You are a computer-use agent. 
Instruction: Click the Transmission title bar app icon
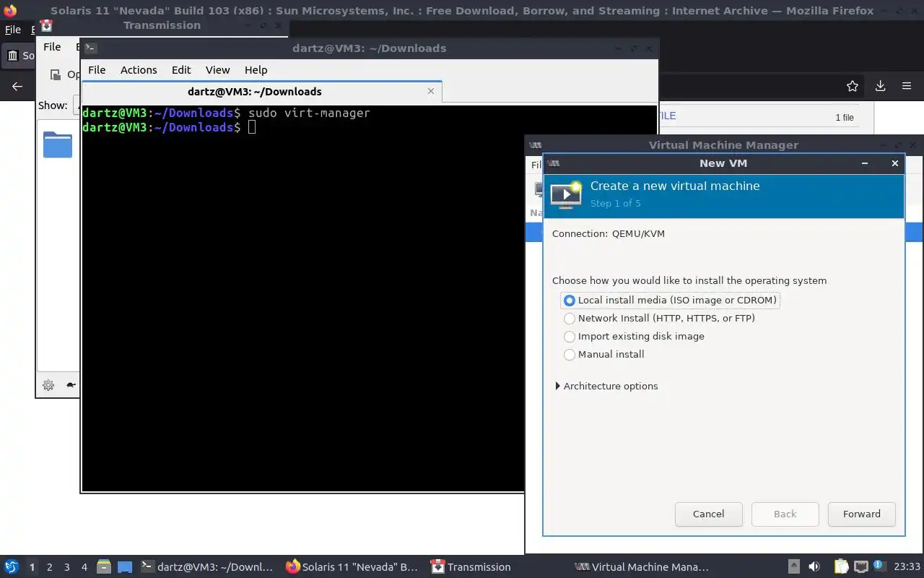pos(46,25)
